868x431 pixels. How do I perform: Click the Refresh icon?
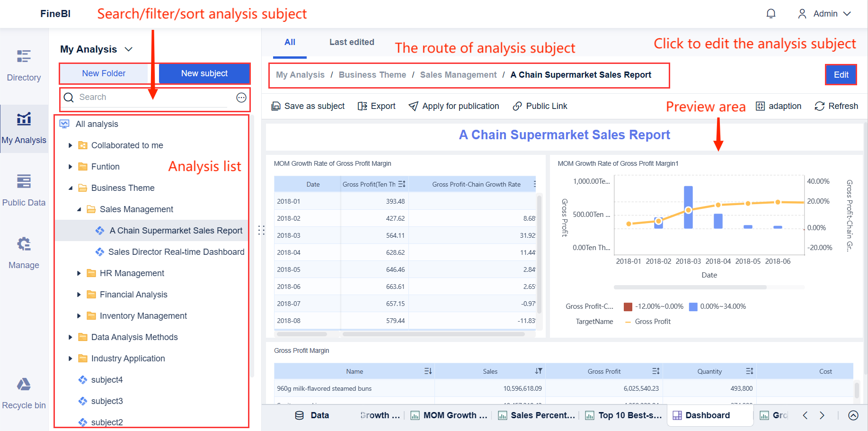tap(820, 106)
